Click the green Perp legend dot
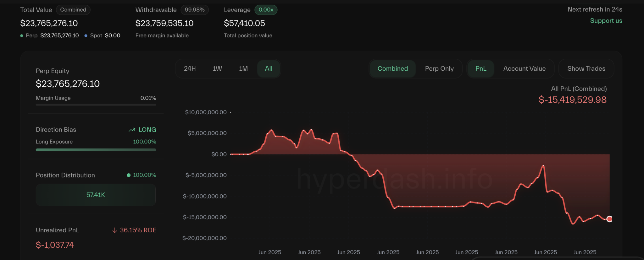Image resolution: width=644 pixels, height=260 pixels. pos(22,36)
